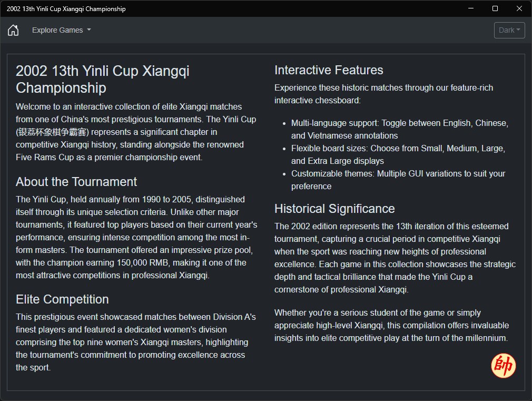Select the About the Tournament heading
The height and width of the screenshot is (401, 532).
[x=76, y=182]
